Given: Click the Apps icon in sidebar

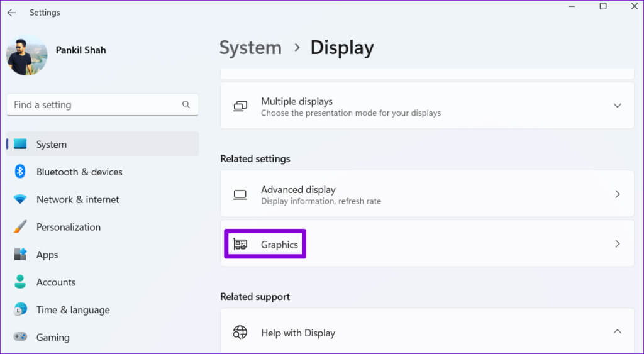Looking at the screenshot, I should coord(20,255).
